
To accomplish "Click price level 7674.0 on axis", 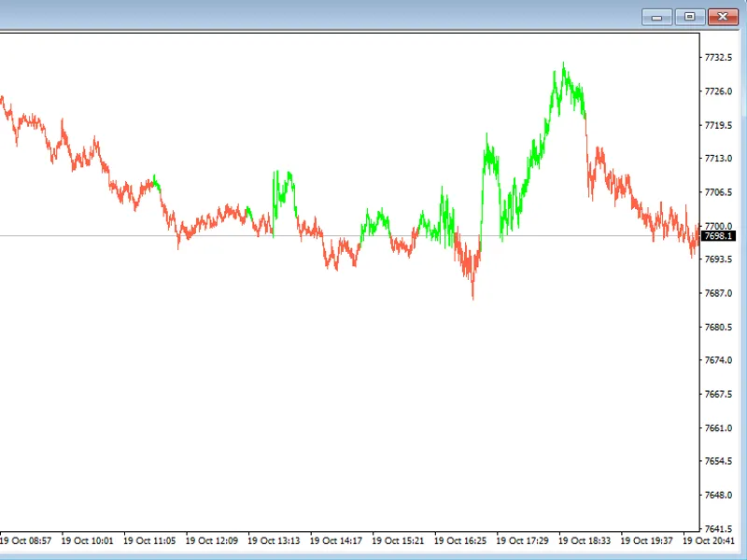I will (x=718, y=360).
